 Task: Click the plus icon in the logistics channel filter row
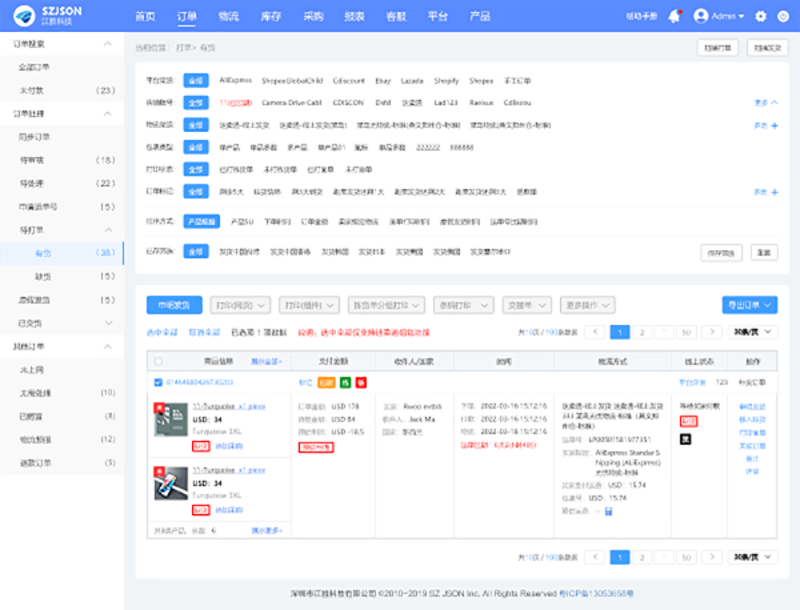pyautogui.click(x=774, y=125)
